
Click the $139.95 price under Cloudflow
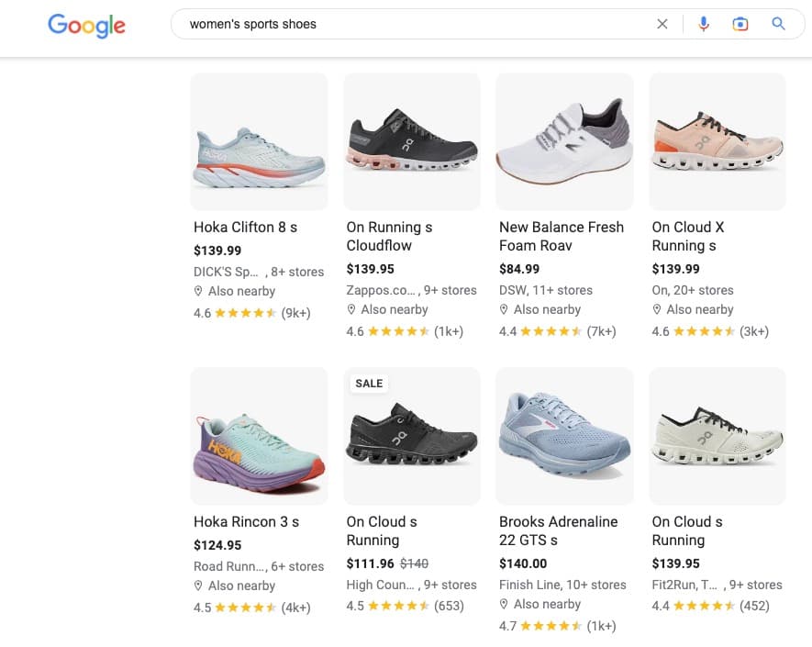pyautogui.click(x=371, y=269)
